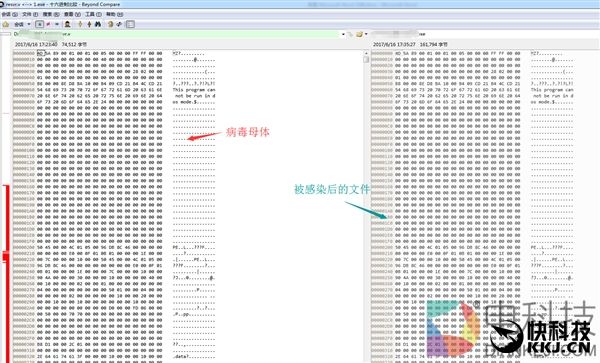Select right file size "161,794 字节"
Screen dimensions: 600x363
pos(434,45)
